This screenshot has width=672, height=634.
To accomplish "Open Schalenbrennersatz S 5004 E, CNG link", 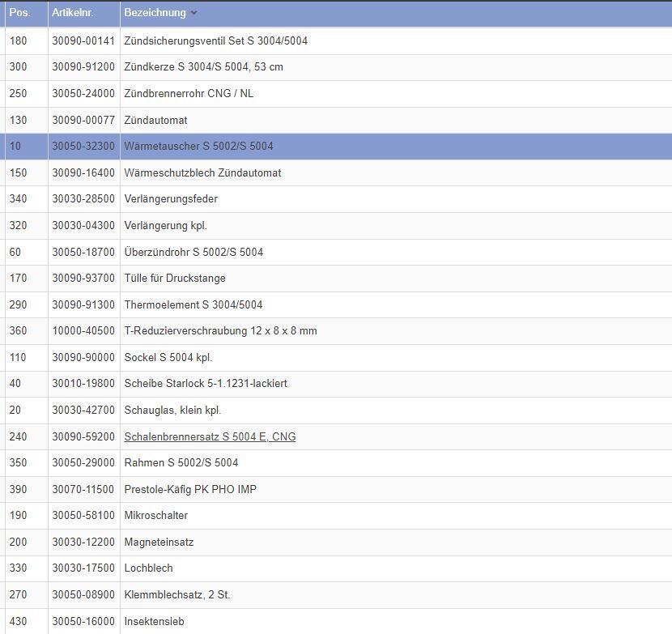I will [x=210, y=436].
